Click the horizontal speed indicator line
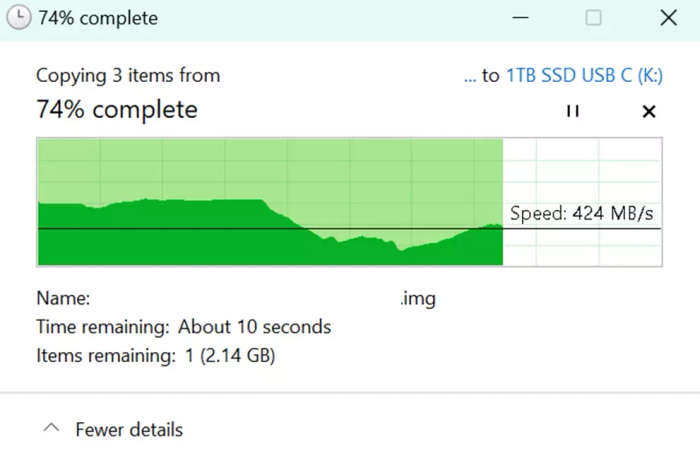 pos(349,229)
